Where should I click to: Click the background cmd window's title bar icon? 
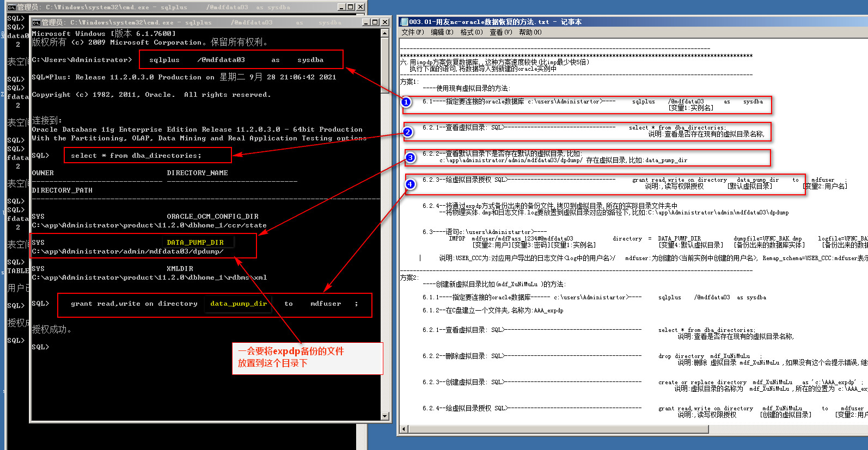pos(11,7)
